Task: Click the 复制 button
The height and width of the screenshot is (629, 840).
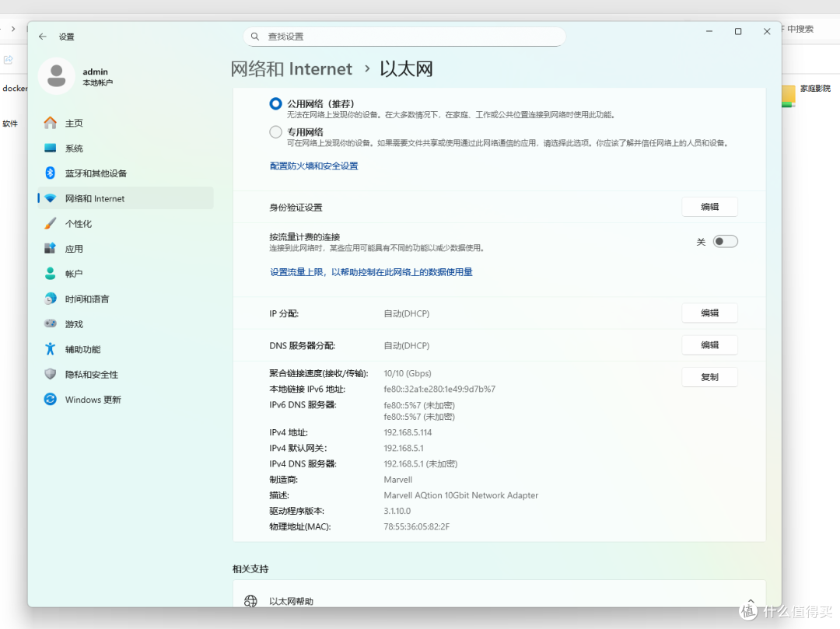Action: (x=710, y=377)
